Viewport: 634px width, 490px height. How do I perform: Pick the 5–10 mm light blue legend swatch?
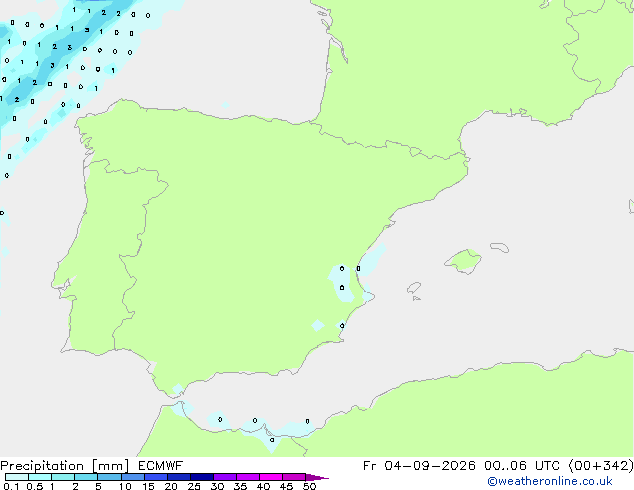tap(109, 477)
